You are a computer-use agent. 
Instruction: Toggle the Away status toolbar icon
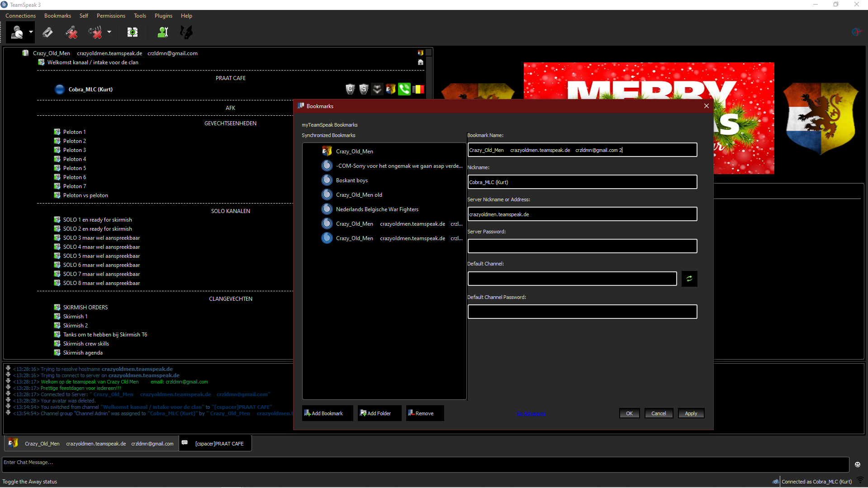[x=18, y=32]
